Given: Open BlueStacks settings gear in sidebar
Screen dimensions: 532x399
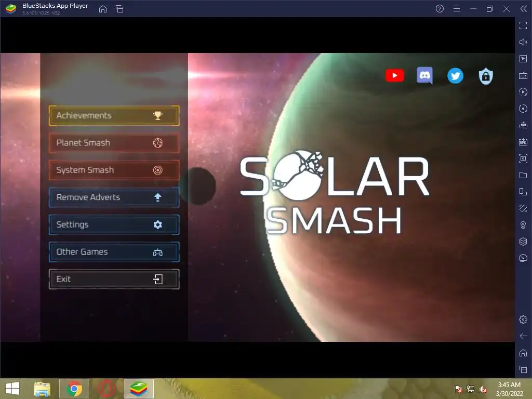Looking at the screenshot, I should click(523, 320).
